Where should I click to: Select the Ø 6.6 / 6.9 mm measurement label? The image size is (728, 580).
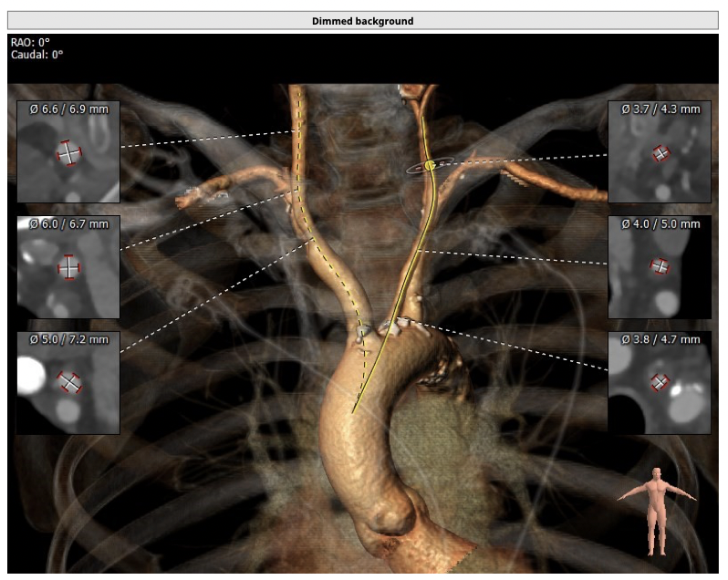tap(68, 109)
